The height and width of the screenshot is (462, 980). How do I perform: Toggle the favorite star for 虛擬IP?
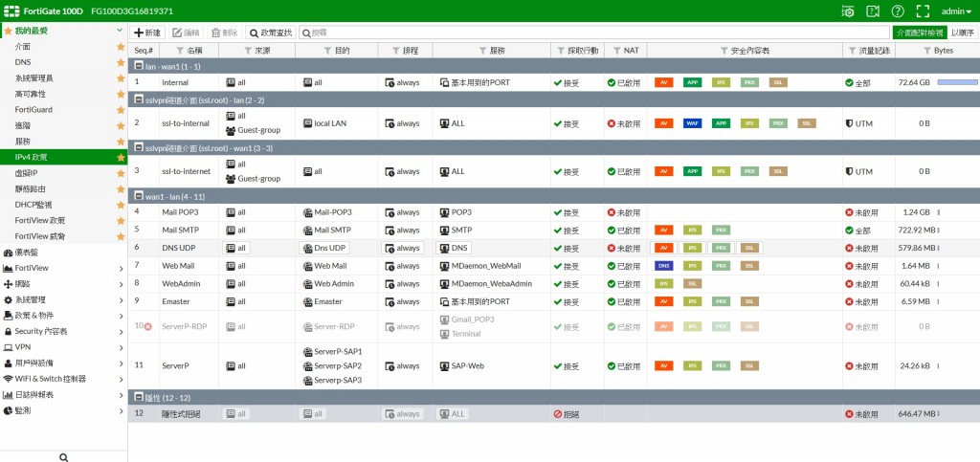click(121, 173)
